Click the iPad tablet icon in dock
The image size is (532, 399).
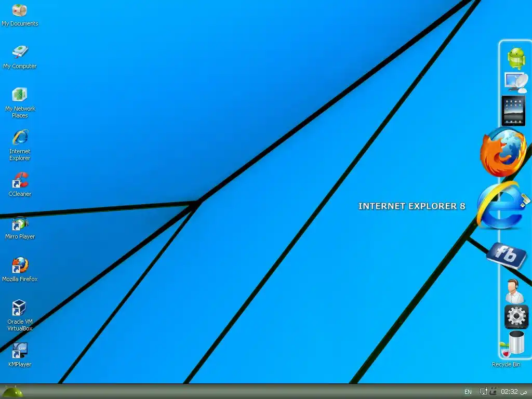(x=513, y=111)
